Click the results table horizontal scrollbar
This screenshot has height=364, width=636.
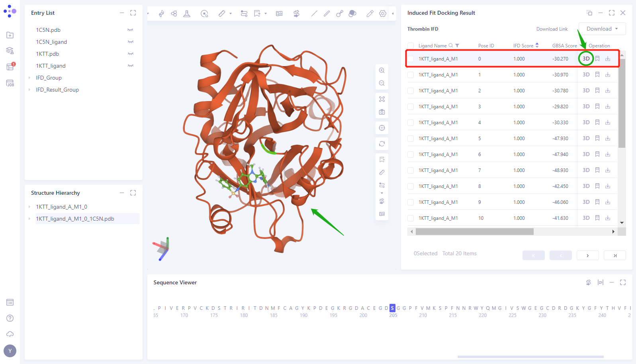click(474, 232)
